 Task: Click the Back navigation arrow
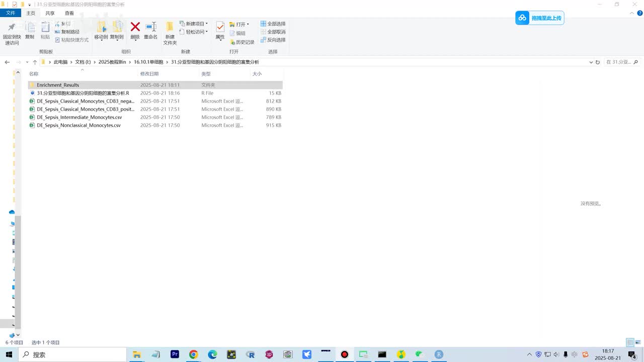point(7,62)
